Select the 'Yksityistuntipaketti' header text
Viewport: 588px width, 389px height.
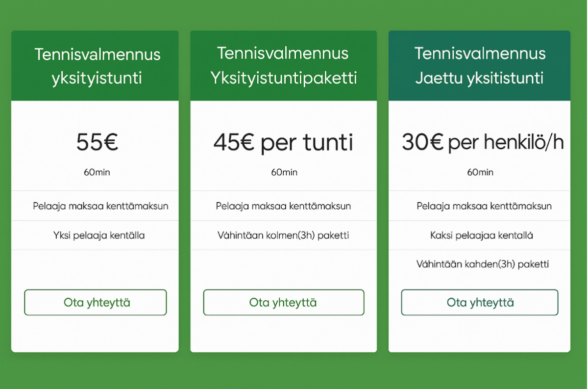pos(283,78)
